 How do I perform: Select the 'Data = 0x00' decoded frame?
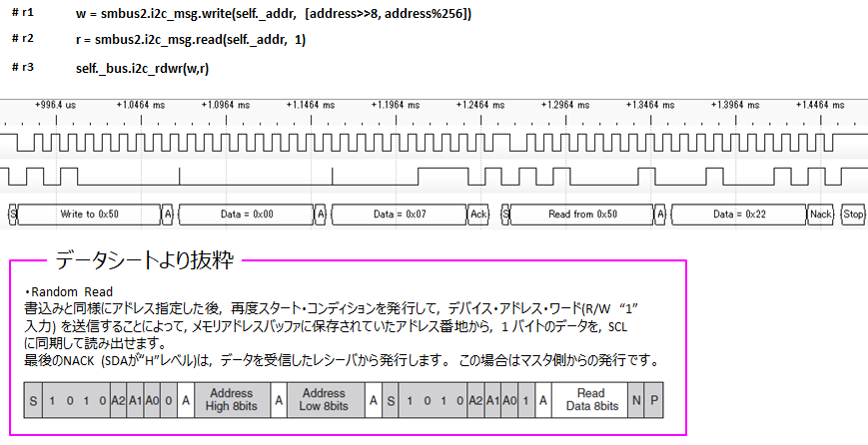tap(246, 215)
